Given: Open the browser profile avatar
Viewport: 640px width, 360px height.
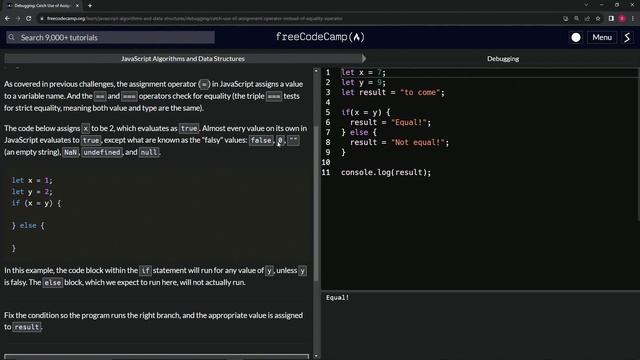Looking at the screenshot, I should [622, 18].
